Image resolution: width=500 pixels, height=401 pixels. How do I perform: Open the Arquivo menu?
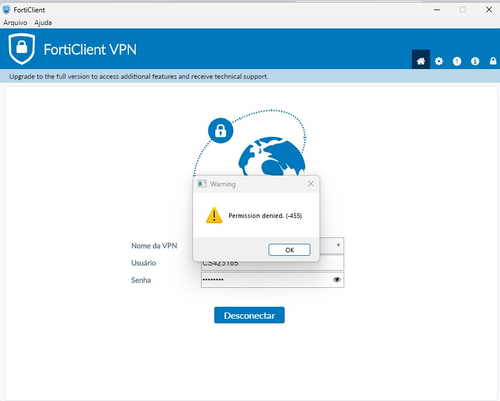[15, 23]
